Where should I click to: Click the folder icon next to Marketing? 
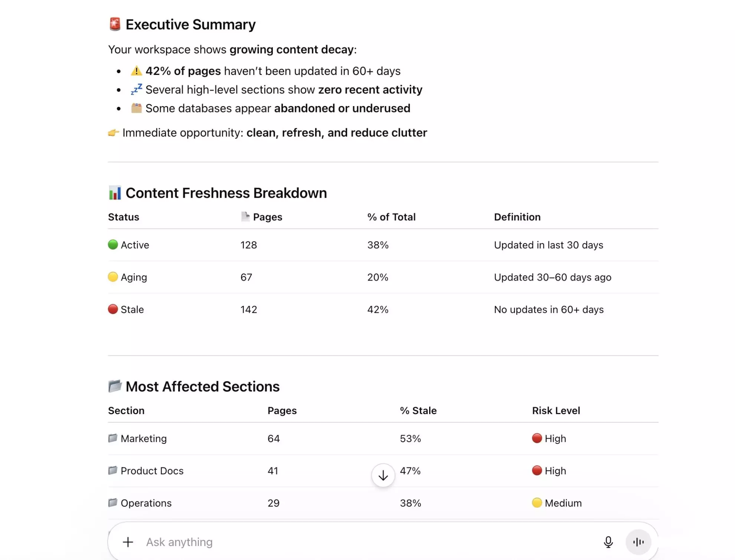pyautogui.click(x=112, y=438)
